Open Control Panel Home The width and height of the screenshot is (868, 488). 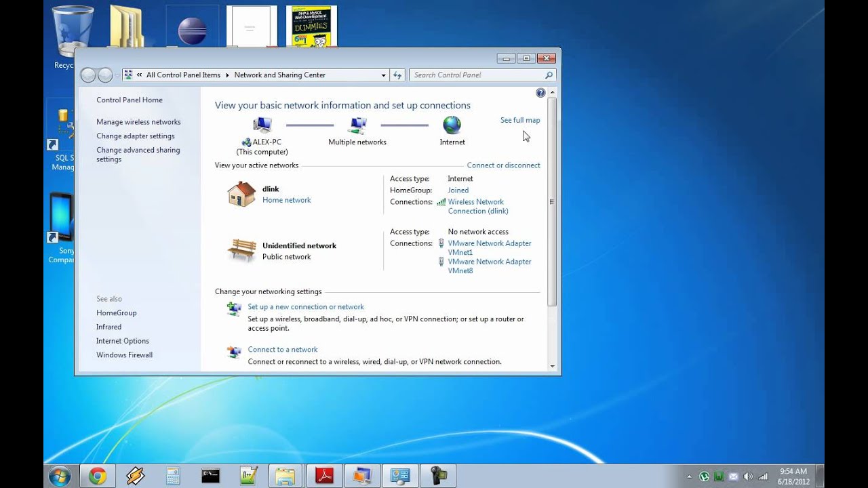(x=130, y=100)
